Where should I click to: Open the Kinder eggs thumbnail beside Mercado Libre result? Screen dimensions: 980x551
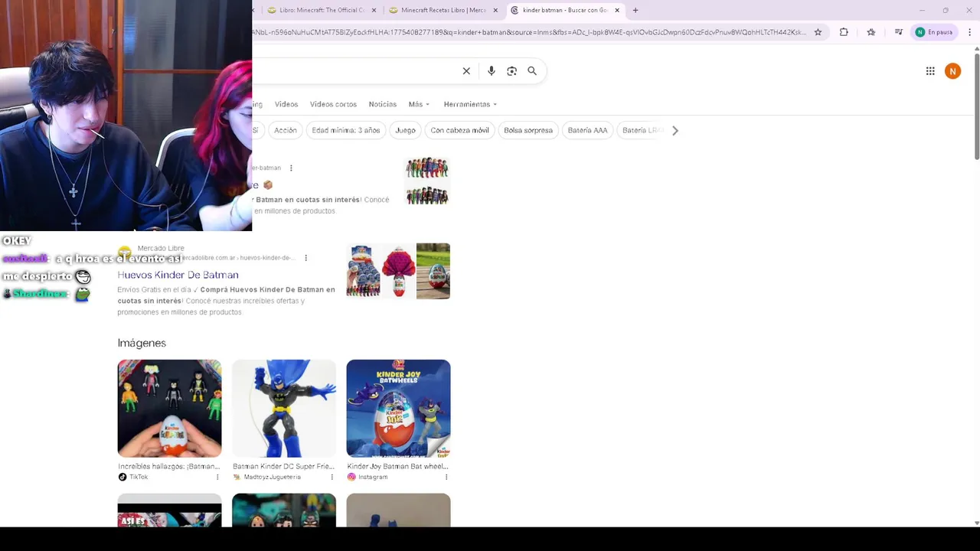(398, 271)
